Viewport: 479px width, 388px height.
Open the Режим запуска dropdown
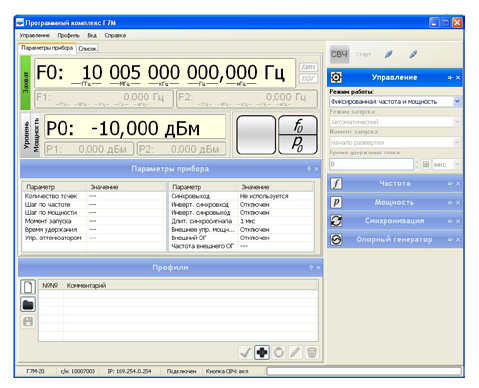coord(395,122)
